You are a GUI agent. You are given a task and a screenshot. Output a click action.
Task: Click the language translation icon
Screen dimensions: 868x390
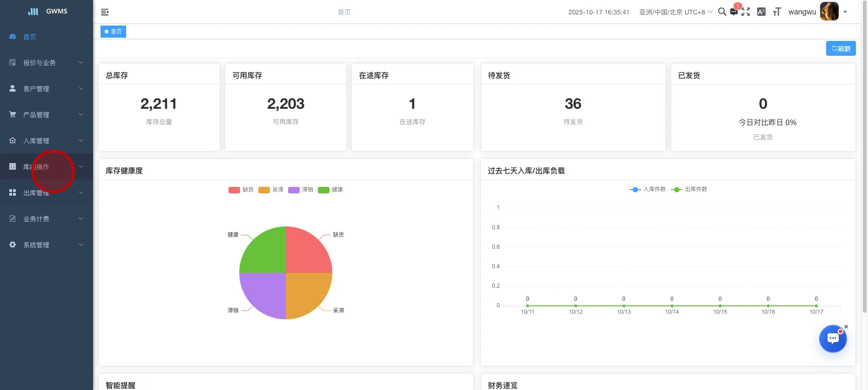(761, 12)
